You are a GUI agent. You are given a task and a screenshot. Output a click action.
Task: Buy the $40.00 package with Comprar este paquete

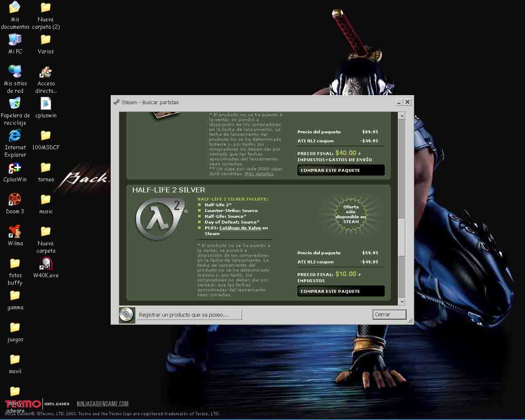[x=341, y=170]
